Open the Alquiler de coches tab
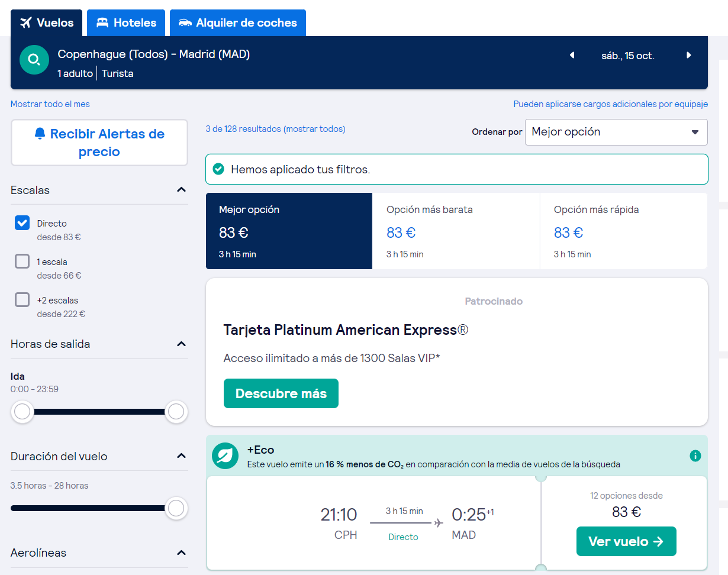 237,23
